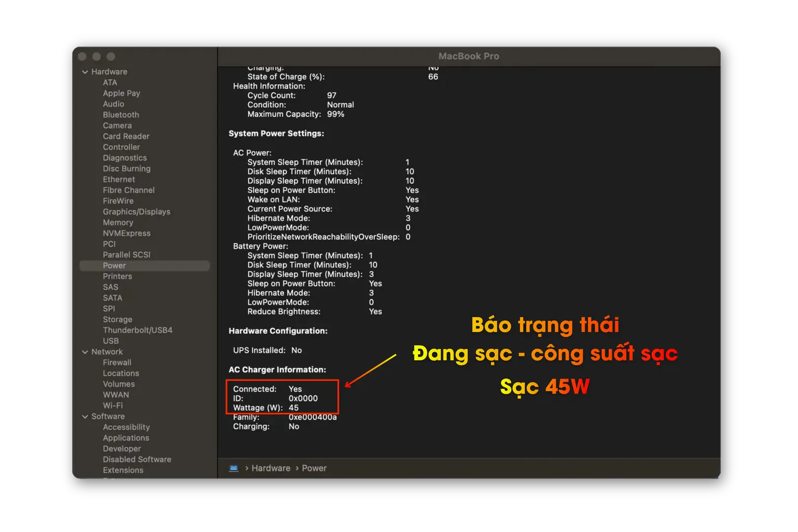Select Parallel SCSI sidebar item
The image size is (798, 532).
[127, 255]
